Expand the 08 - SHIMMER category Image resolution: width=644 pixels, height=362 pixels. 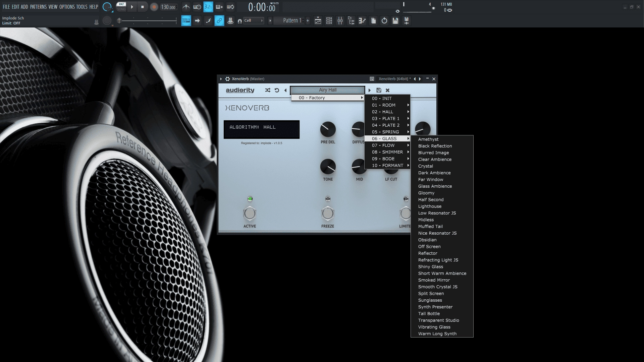[387, 152]
